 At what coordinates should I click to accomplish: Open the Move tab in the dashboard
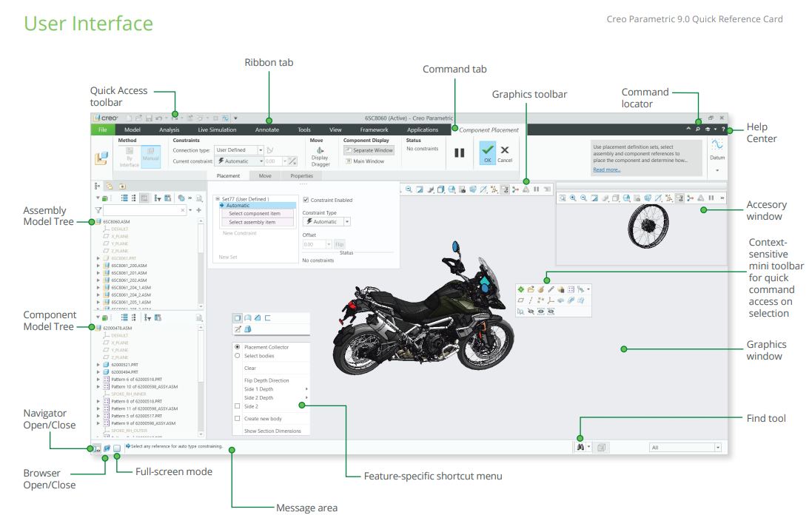265,175
